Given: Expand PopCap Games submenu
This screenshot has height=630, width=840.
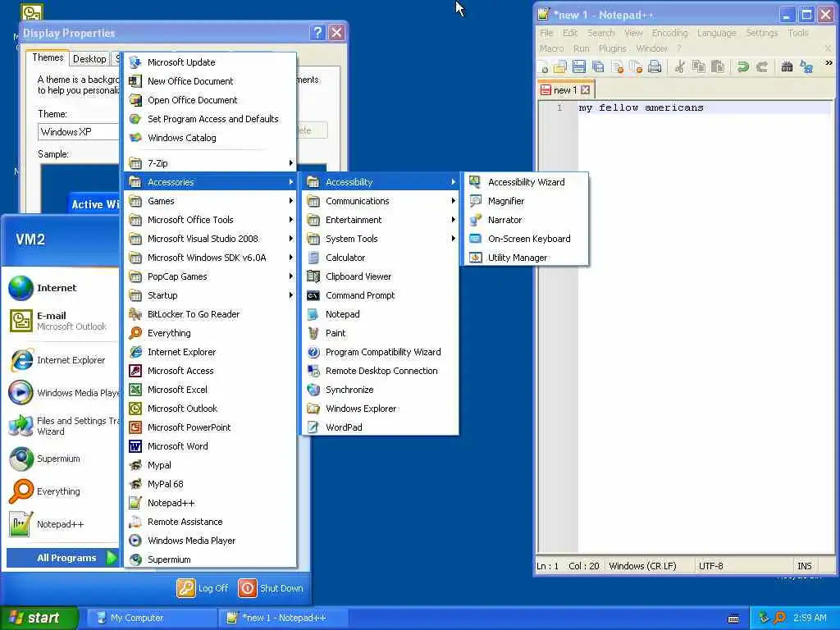Looking at the screenshot, I should [x=211, y=276].
